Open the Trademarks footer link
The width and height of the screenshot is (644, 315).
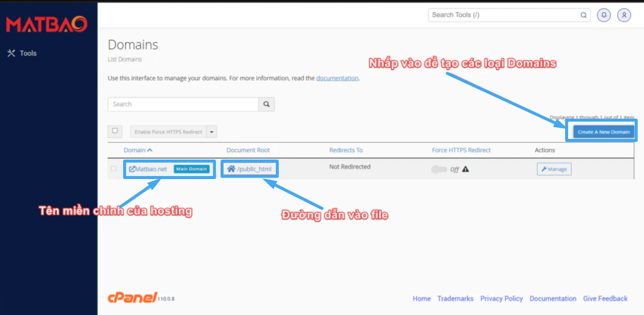tap(455, 299)
